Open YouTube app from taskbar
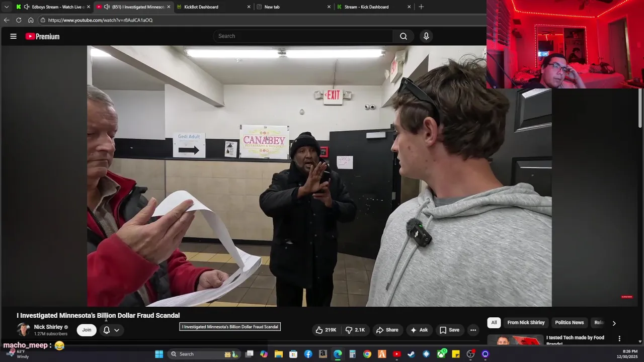This screenshot has width=644, height=362. (x=396, y=354)
